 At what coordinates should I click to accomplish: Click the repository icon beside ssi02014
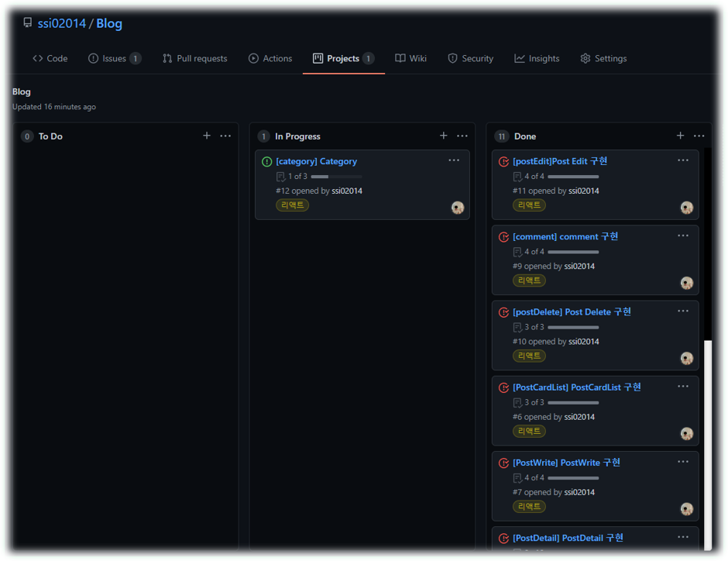point(28,22)
